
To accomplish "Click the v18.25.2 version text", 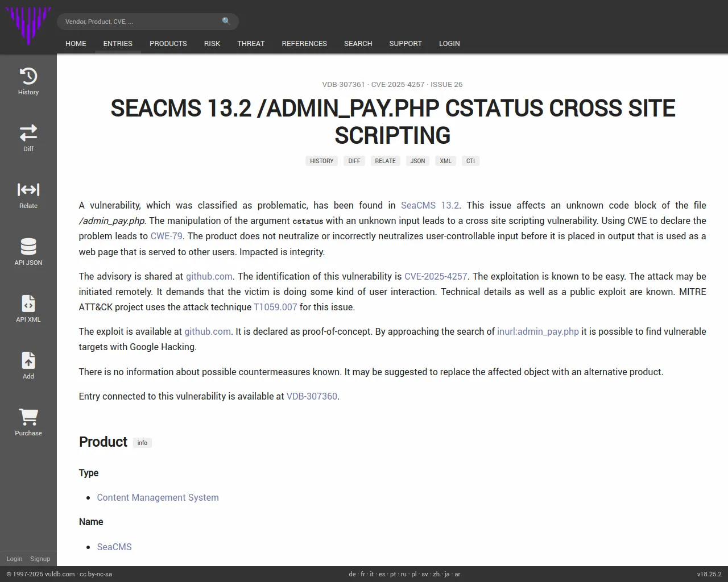I will coord(709,574).
